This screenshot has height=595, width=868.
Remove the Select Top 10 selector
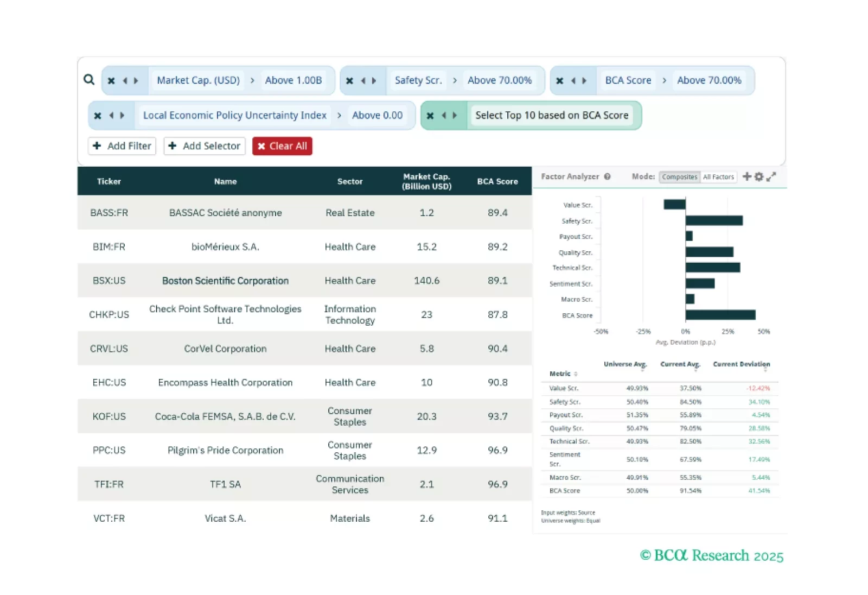[x=430, y=116]
